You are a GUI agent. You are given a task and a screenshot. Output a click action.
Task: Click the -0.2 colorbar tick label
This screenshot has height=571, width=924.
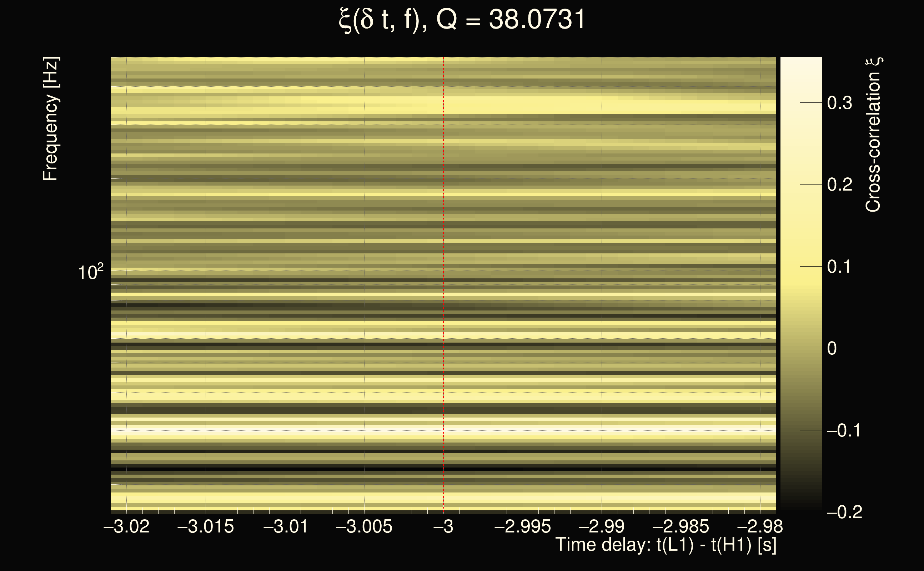[844, 512]
